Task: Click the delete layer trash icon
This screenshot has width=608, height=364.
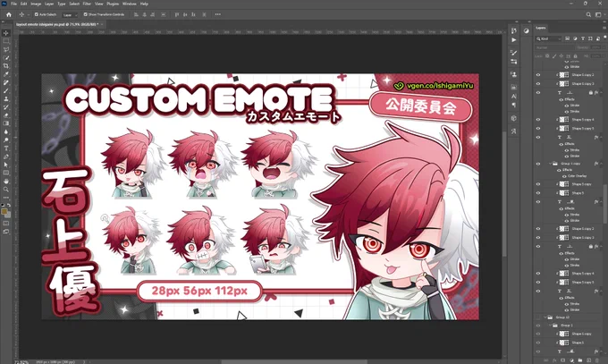Action: coord(597,360)
